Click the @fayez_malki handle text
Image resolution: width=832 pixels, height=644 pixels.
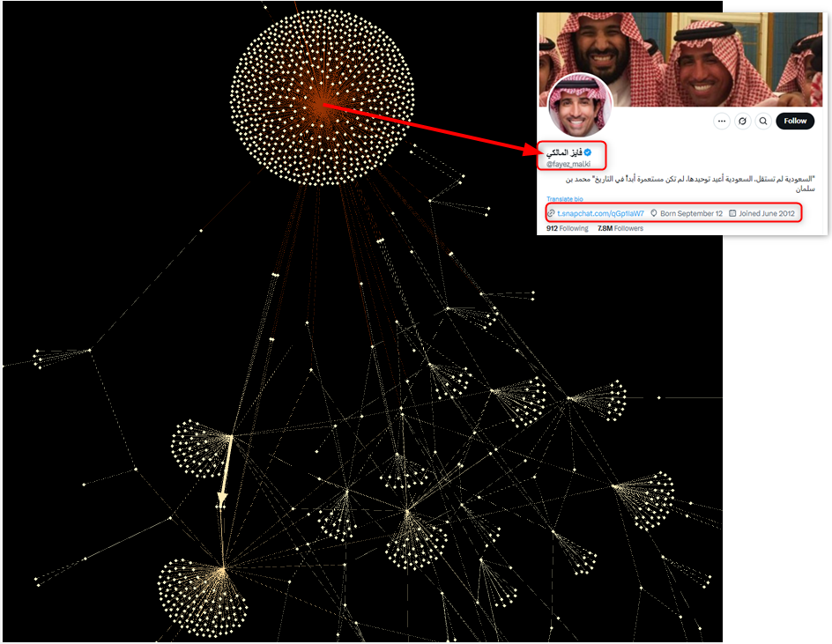tap(568, 164)
